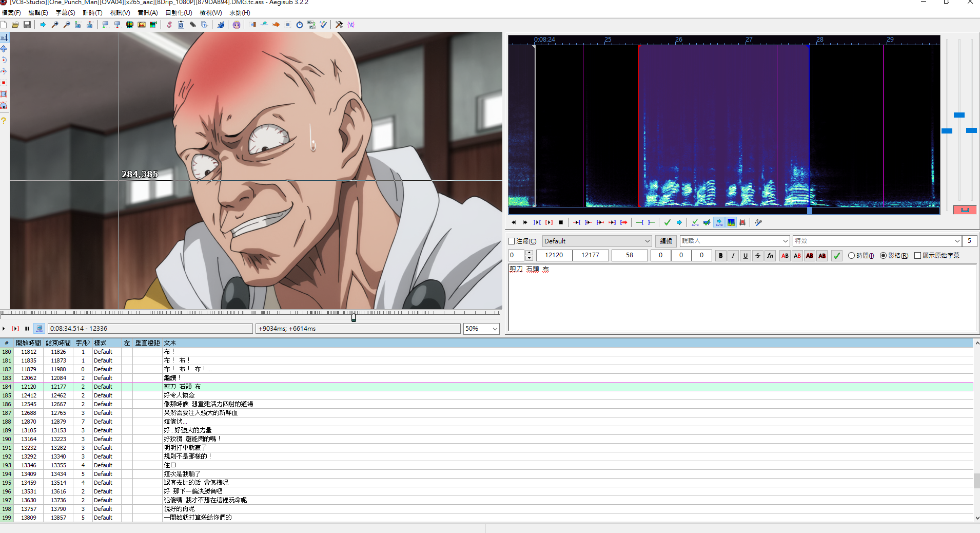
Task: Toggle tag hiding mode icon
Action: coord(351,25)
